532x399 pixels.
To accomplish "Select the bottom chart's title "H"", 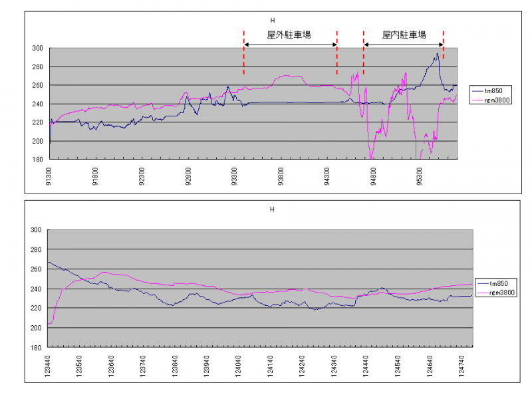I will pyautogui.click(x=271, y=209).
